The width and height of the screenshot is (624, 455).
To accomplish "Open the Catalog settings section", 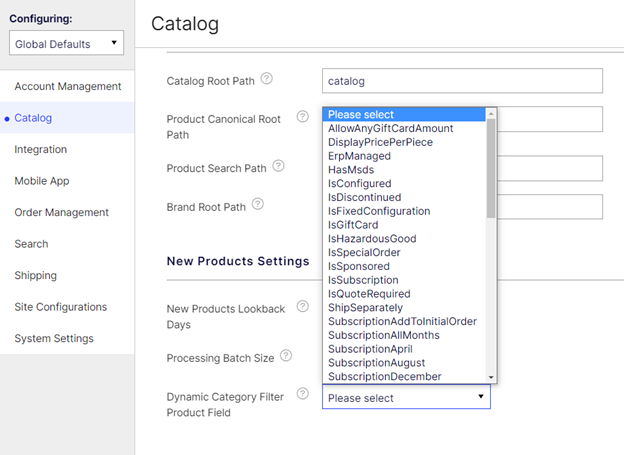I will tap(67, 118).
